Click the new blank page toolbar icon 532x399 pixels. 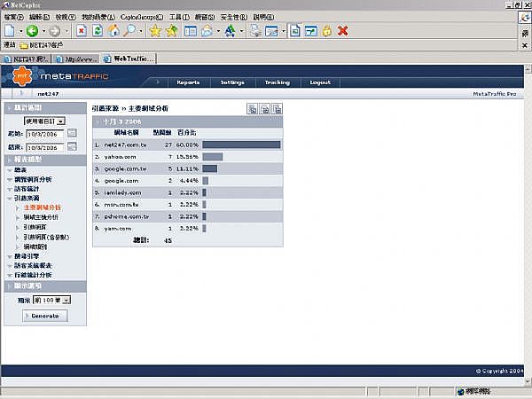(x=10, y=31)
